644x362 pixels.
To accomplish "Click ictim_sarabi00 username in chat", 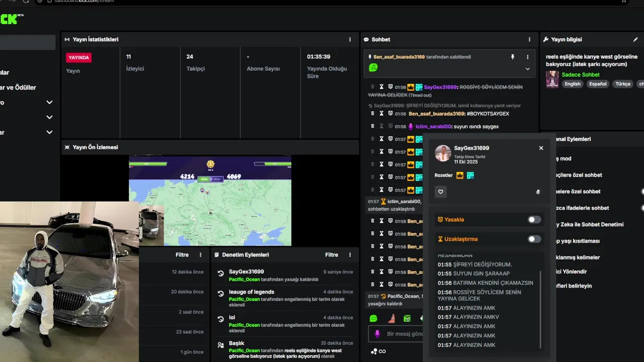I will tap(433, 126).
